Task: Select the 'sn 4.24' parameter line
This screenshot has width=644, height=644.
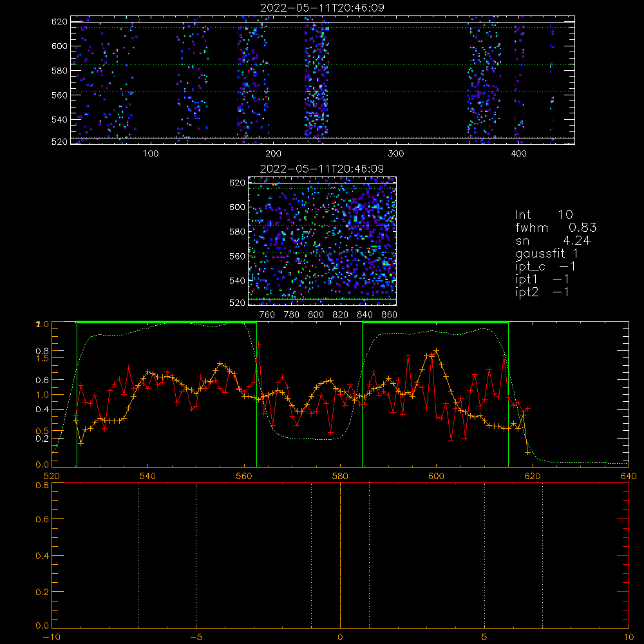Action: [553, 241]
